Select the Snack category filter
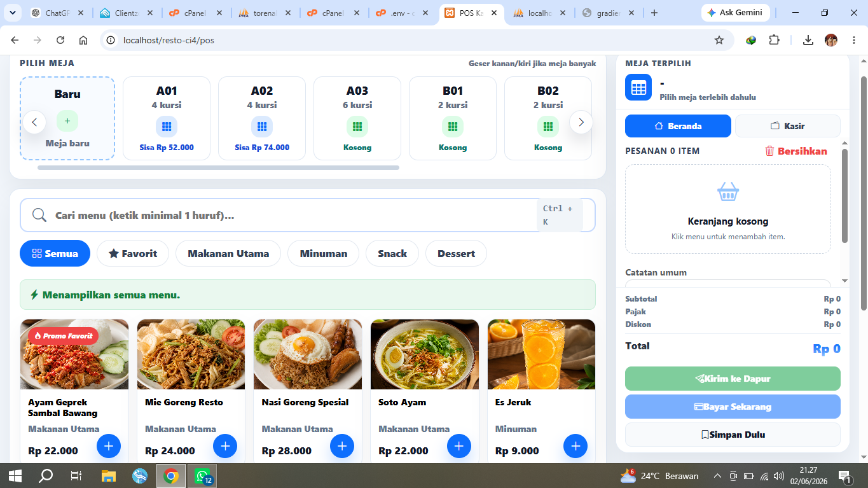Viewport: 868px width, 488px height. pos(392,253)
